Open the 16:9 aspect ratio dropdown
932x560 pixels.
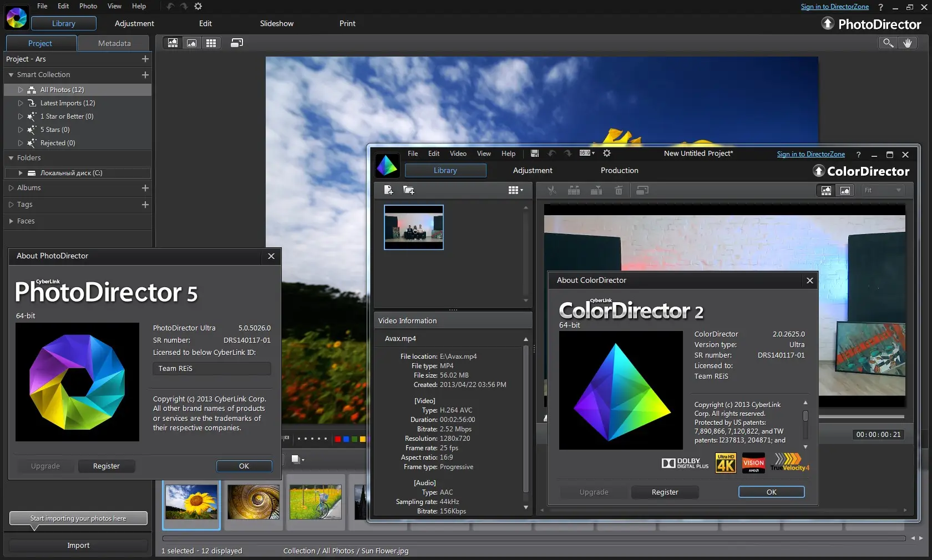(587, 153)
